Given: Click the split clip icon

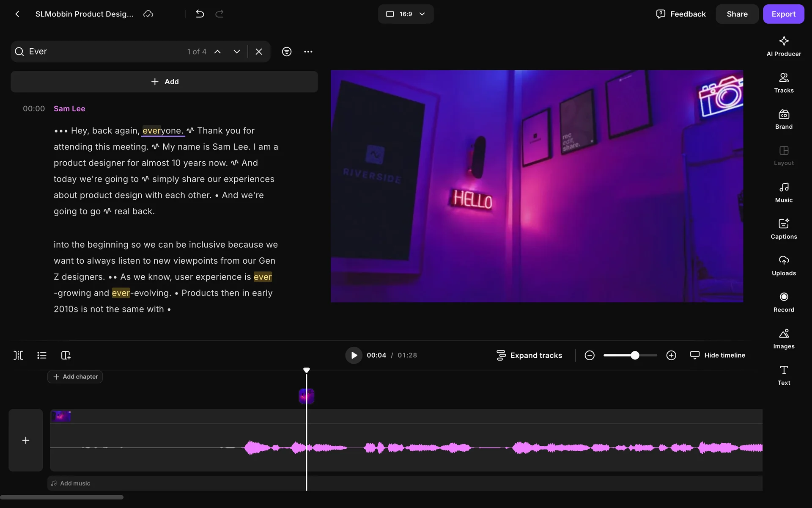Looking at the screenshot, I should pyautogui.click(x=18, y=355).
